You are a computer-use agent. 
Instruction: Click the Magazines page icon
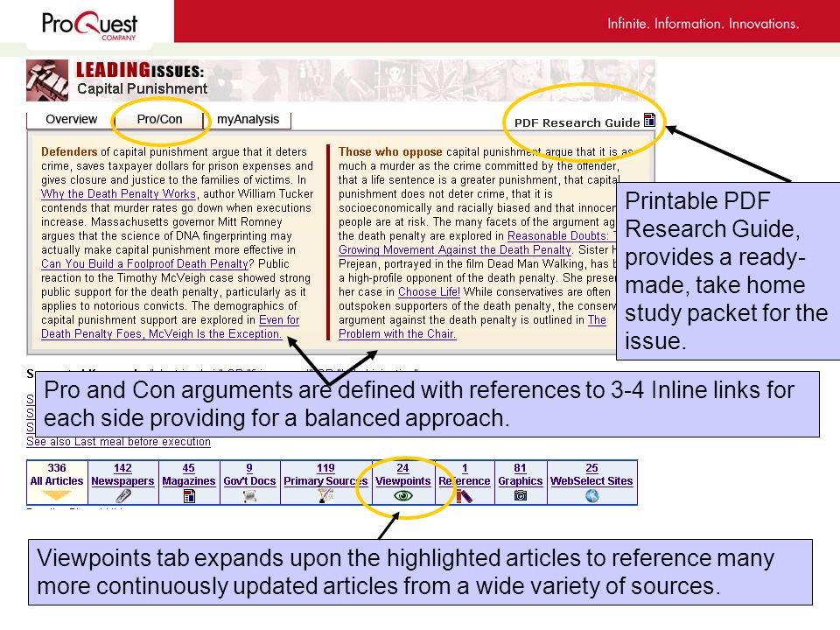[189, 497]
